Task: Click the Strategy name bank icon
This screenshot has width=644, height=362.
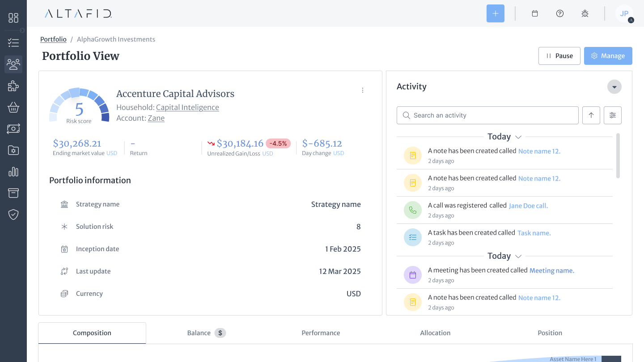Action: [64, 204]
